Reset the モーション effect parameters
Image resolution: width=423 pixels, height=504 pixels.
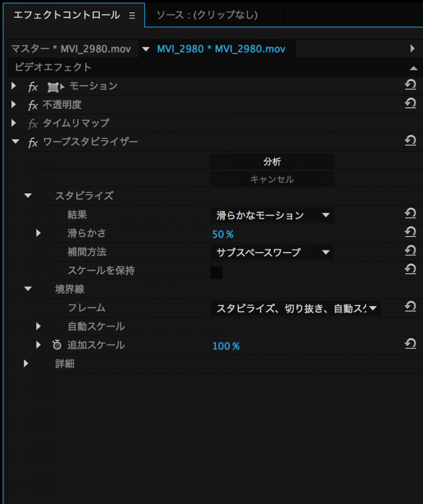click(x=410, y=86)
